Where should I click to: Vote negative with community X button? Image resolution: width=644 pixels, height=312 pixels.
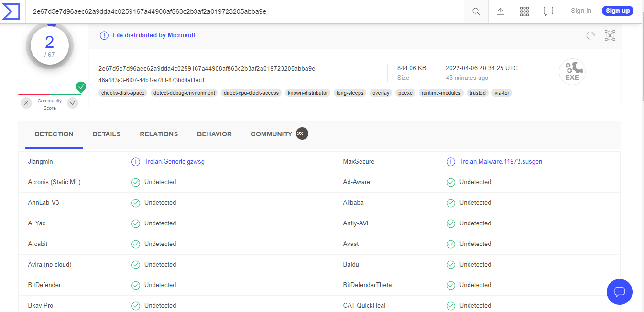tap(27, 103)
